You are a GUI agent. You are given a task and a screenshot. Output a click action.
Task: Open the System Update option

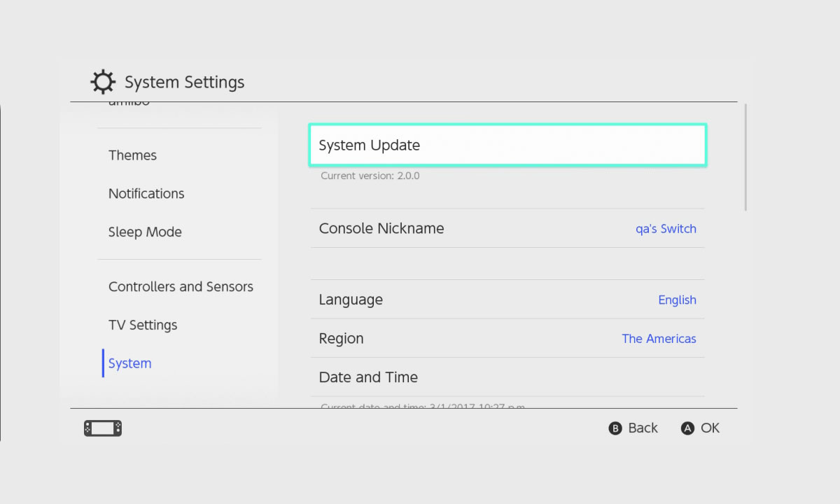pos(507,146)
